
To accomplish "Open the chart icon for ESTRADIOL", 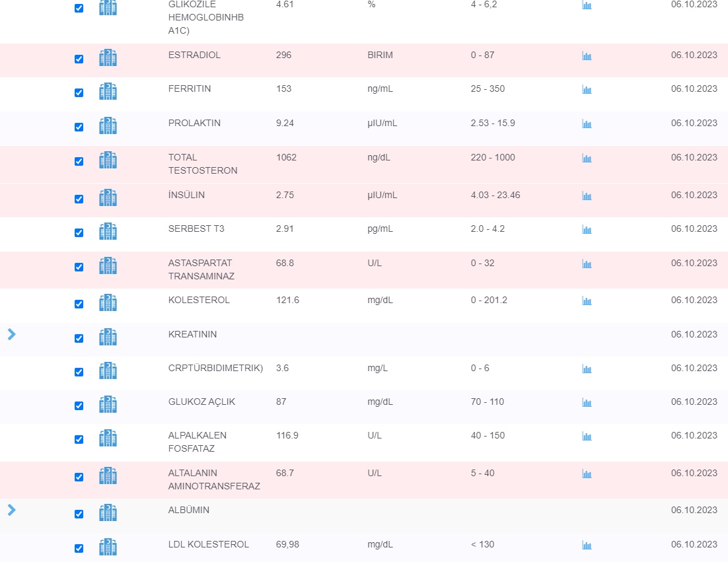I will point(587,56).
